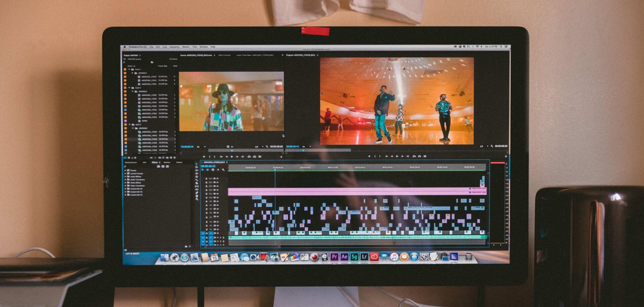Screen dimensions: 644x307
Task: Select clip A004C001_17032 in project panel
Action: pyautogui.click(x=149, y=95)
